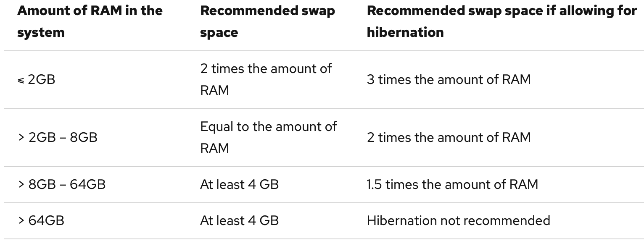Click hibernation swap cell for 2GB–8GB row

coord(449,138)
